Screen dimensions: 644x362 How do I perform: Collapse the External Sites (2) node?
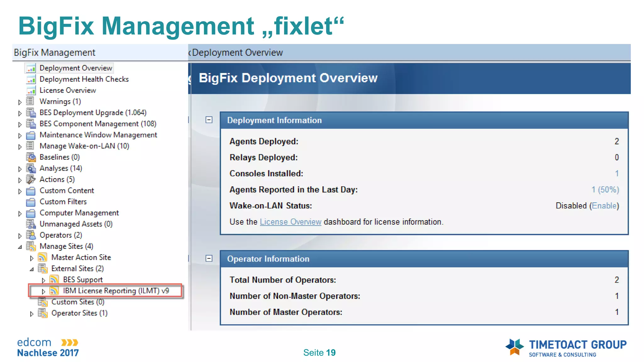click(32, 269)
